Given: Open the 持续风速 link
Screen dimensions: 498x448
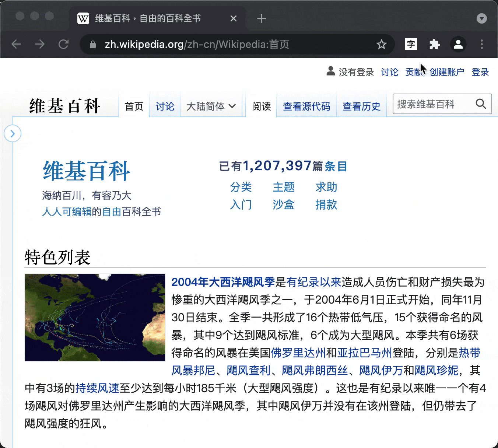Looking at the screenshot, I should tap(97, 388).
